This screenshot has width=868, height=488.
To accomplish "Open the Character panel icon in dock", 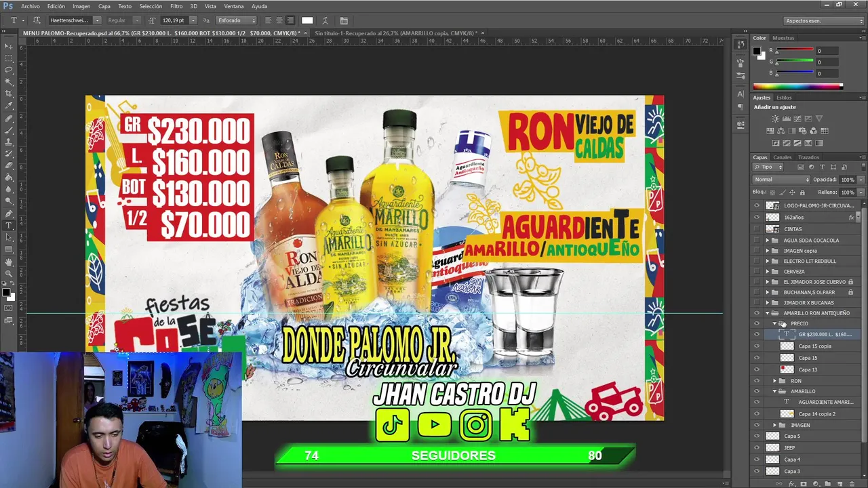I will [741, 94].
